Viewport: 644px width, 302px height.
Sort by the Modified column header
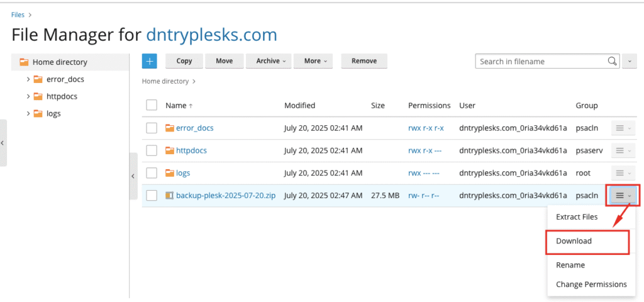(x=300, y=106)
